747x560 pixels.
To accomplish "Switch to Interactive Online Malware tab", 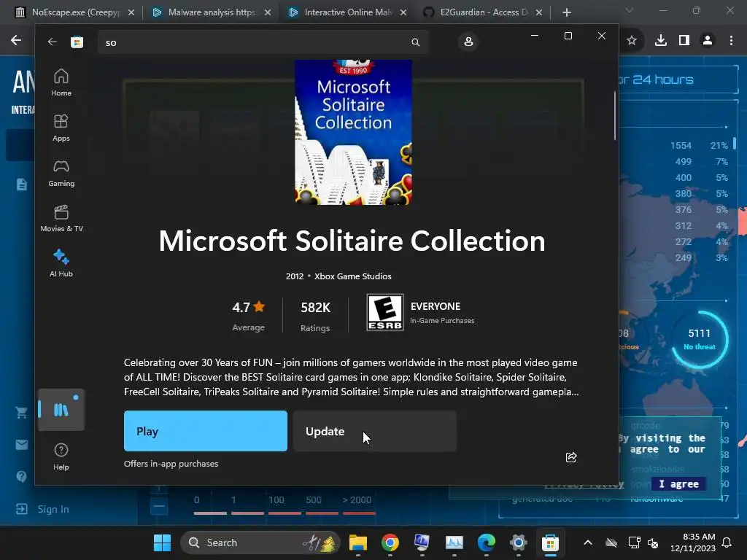I will click(x=348, y=12).
